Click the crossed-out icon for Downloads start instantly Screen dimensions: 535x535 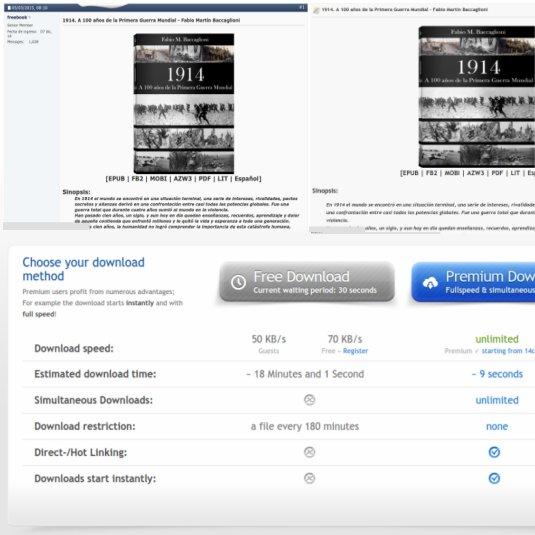point(309,478)
